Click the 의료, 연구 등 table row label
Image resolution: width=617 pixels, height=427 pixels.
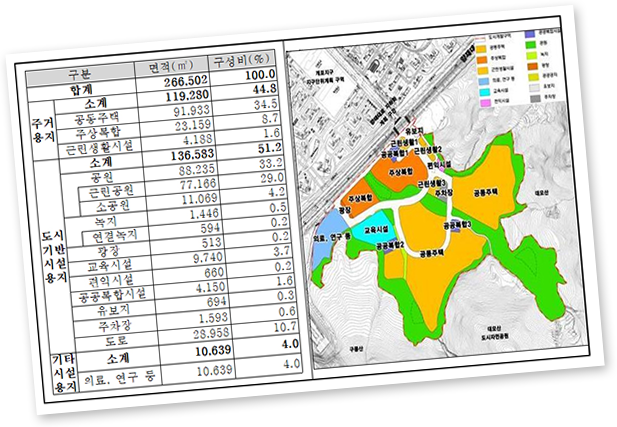(120, 379)
